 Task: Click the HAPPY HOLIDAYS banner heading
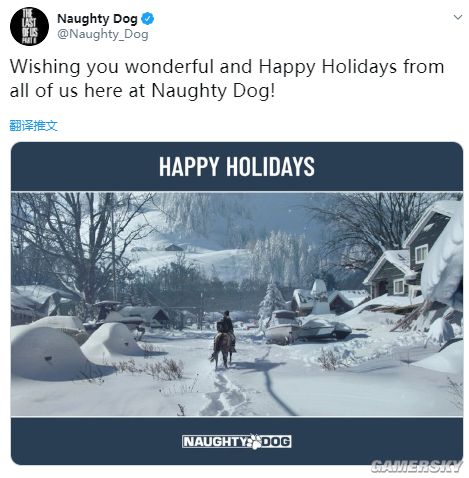point(237,166)
